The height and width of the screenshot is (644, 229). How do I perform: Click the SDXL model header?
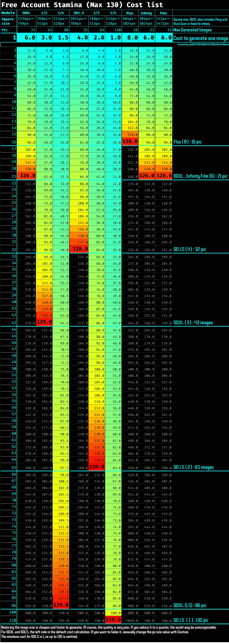pos(26,13)
